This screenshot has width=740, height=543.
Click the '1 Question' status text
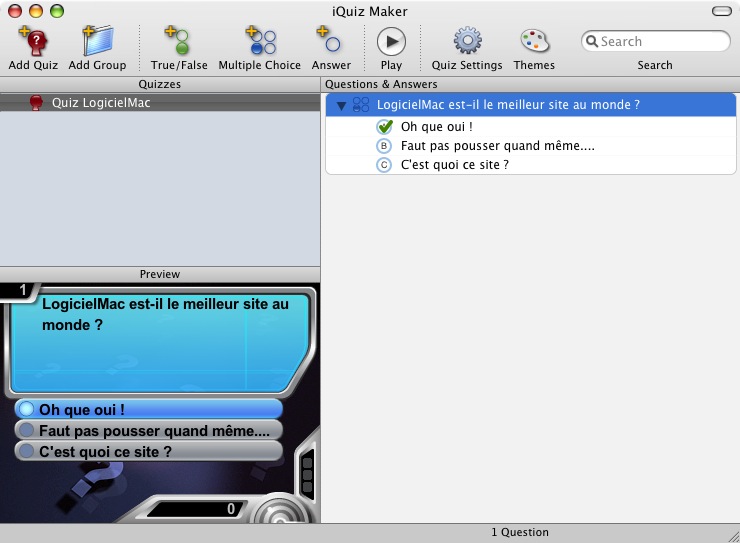(520, 532)
